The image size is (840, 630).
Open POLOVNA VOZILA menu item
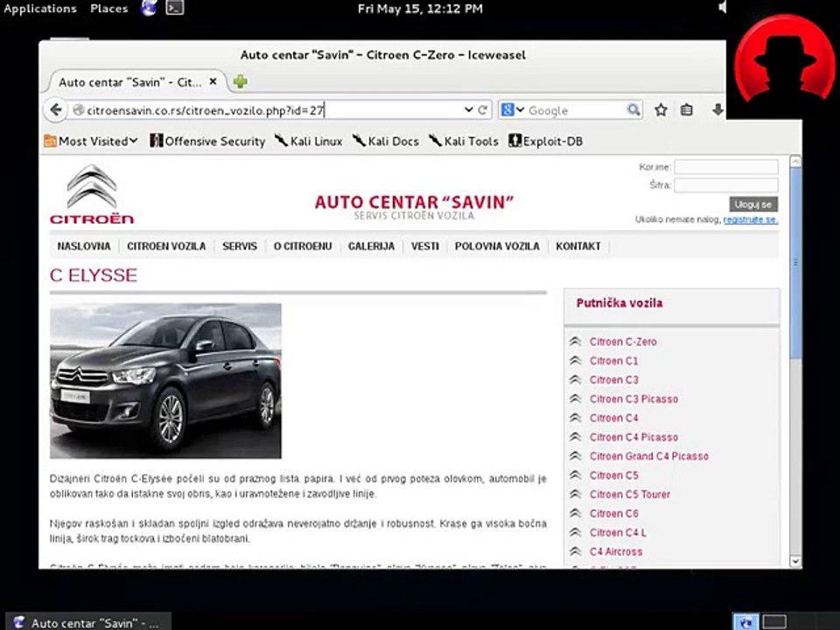497,247
